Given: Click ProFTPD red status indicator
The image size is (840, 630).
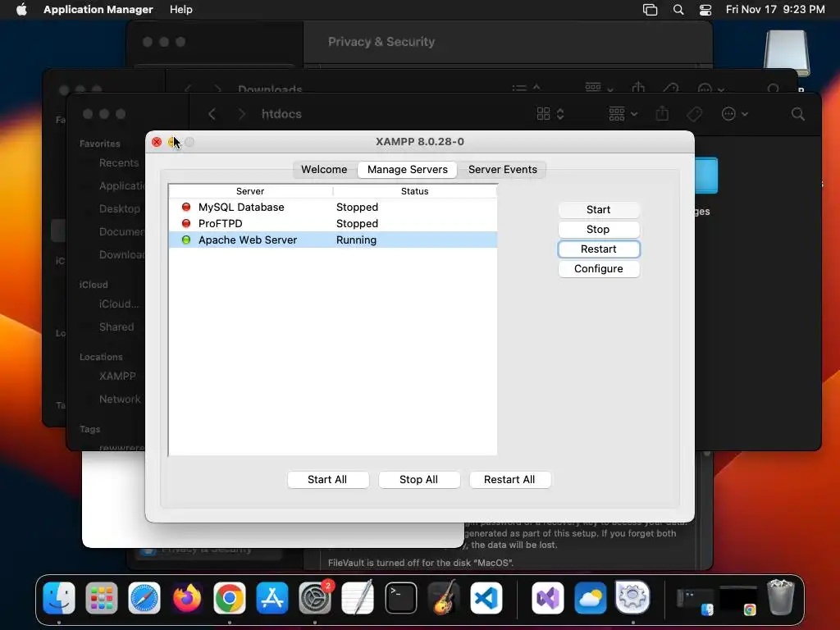Looking at the screenshot, I should (186, 223).
